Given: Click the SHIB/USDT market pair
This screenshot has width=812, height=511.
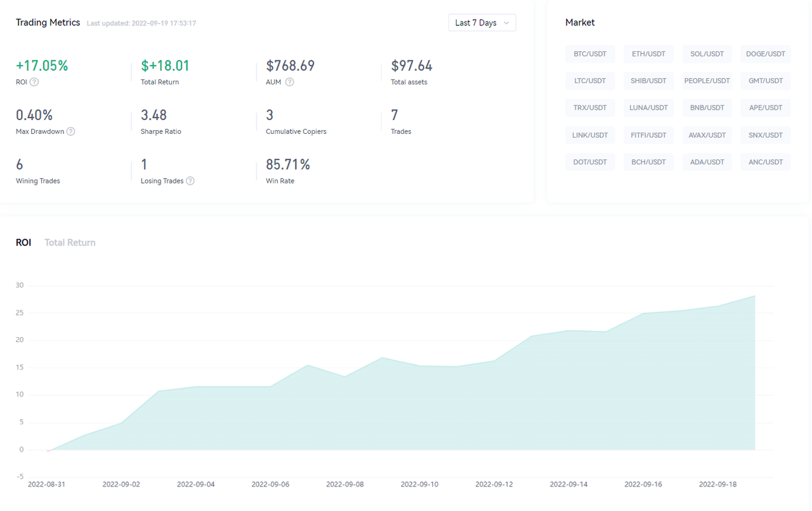Looking at the screenshot, I should (x=648, y=81).
